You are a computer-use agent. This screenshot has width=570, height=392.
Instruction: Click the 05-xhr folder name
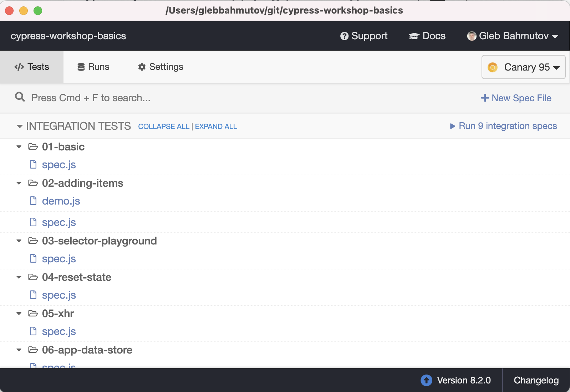click(x=58, y=314)
